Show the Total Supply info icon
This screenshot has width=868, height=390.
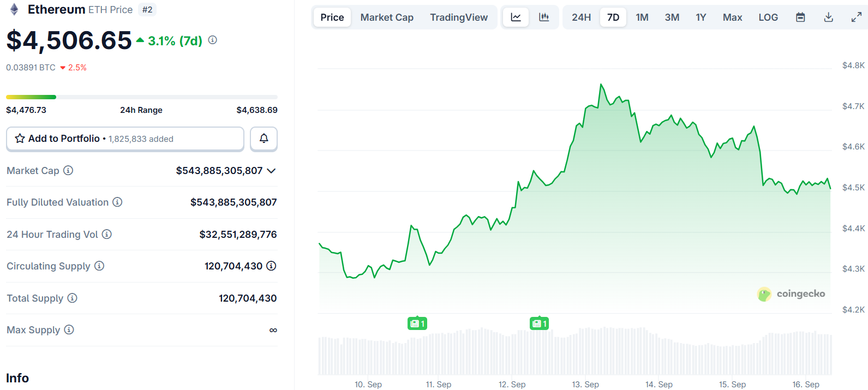pyautogui.click(x=72, y=298)
